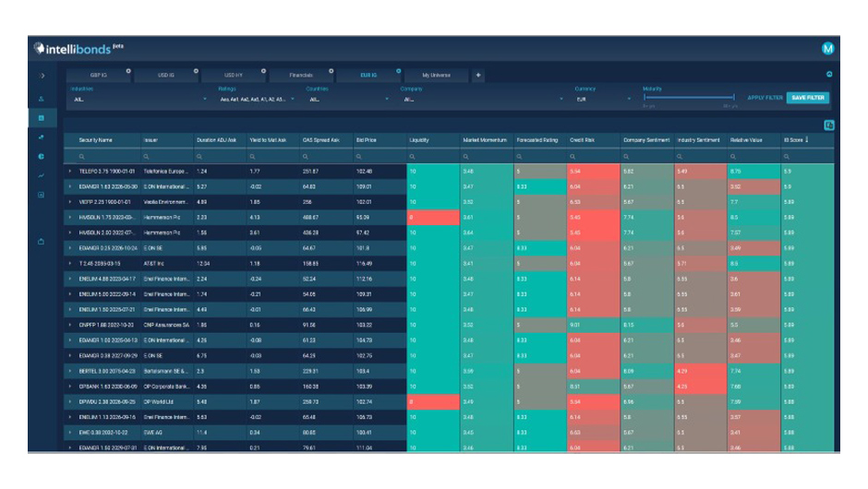
Task: Open the line chart sidebar icon
Action: click(x=42, y=176)
